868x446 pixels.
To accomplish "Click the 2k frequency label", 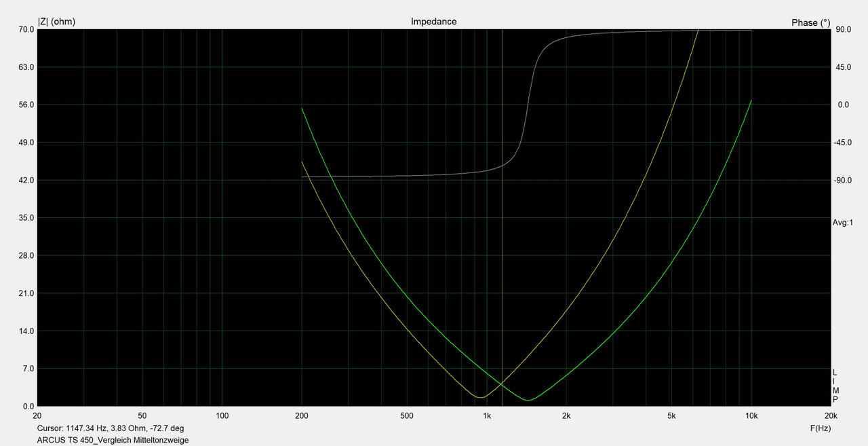I will click(566, 416).
